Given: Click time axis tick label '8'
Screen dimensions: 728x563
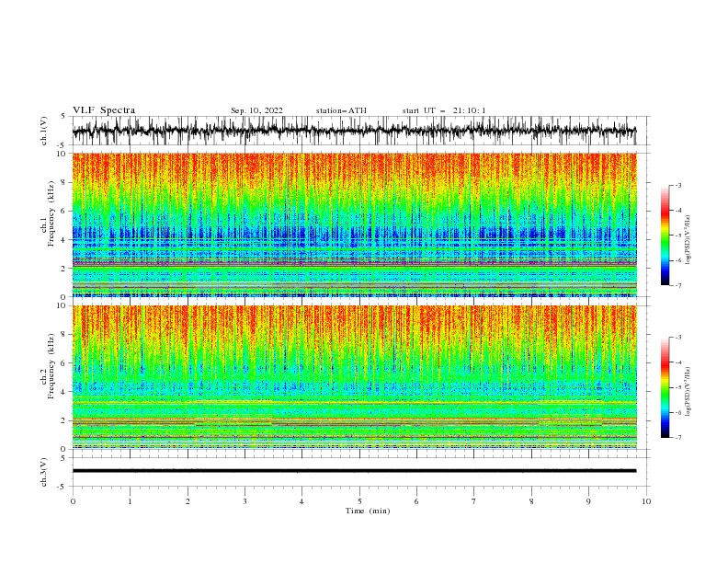Looking at the screenshot, I should click(x=531, y=501).
